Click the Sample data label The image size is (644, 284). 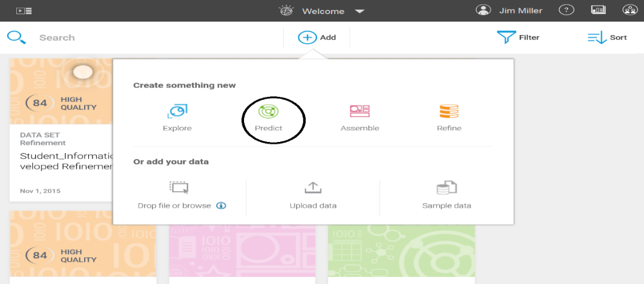coord(447,206)
